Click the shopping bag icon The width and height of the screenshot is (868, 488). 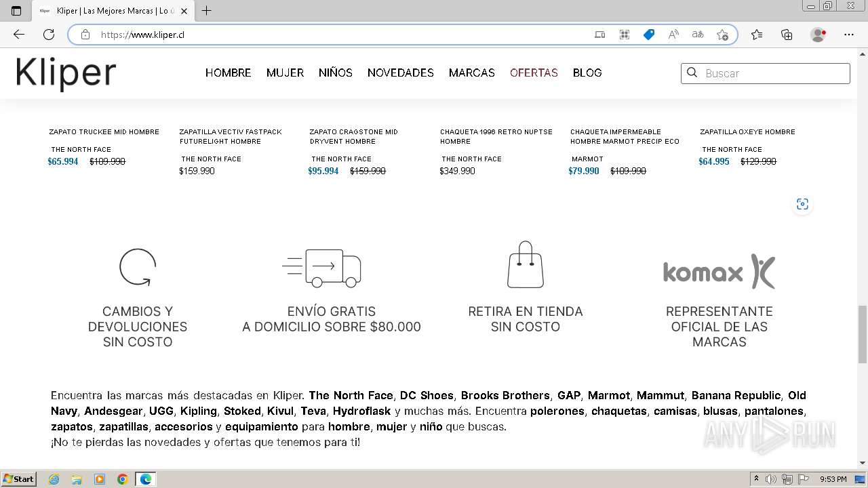(526, 264)
